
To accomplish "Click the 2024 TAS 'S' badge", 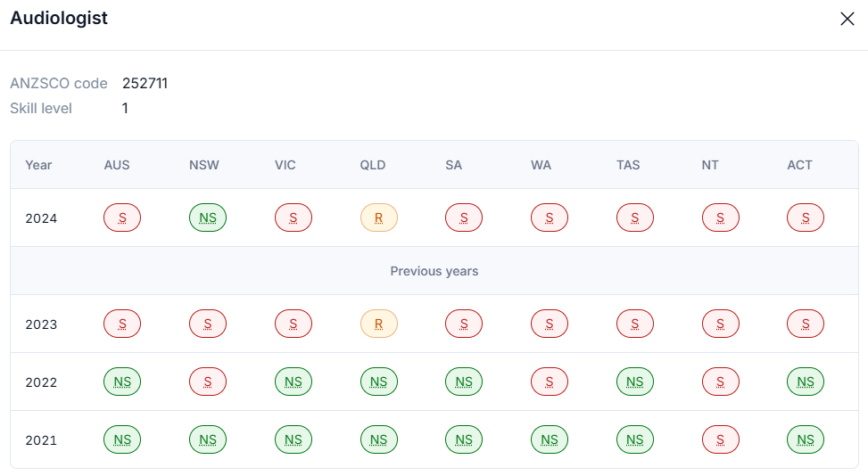I will [x=634, y=217].
